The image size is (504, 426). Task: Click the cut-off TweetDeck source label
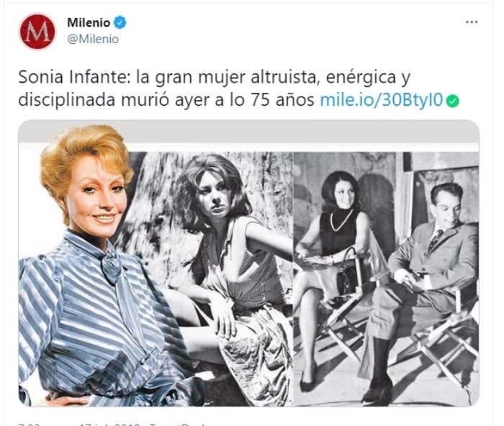[183, 424]
